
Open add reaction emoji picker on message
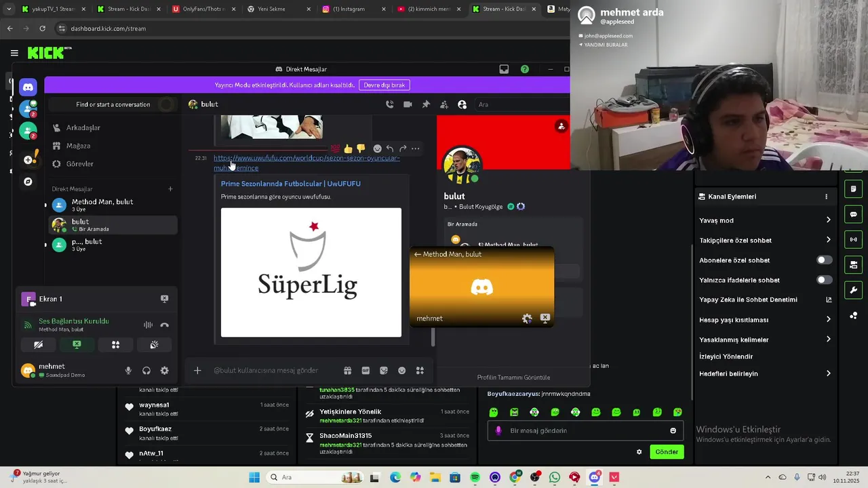point(378,148)
